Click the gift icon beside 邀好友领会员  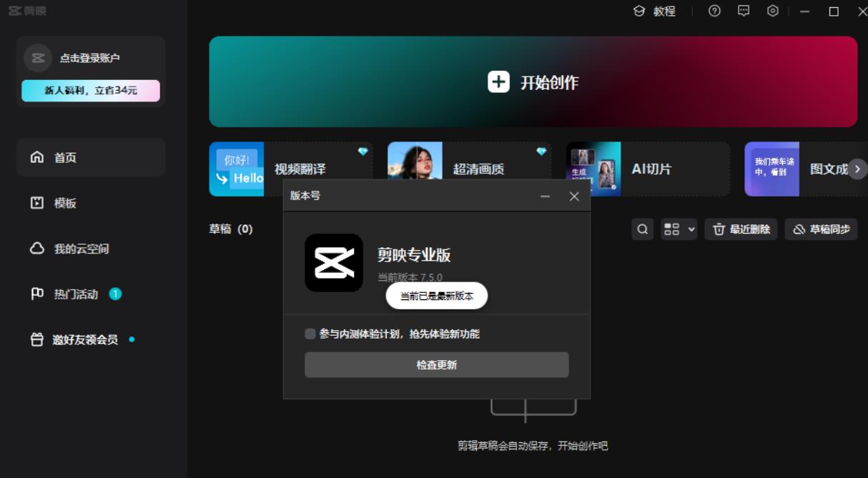(37, 339)
